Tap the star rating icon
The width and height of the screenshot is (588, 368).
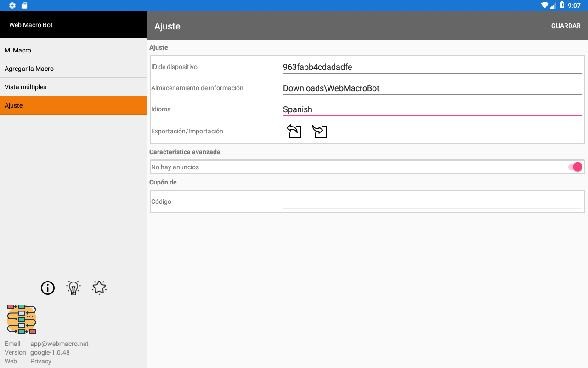[x=99, y=288]
